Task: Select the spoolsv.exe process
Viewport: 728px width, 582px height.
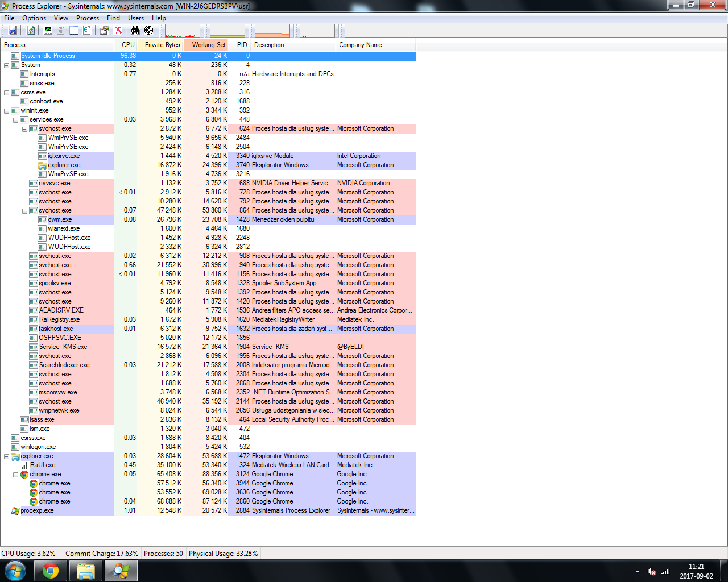Action: (208, 283)
